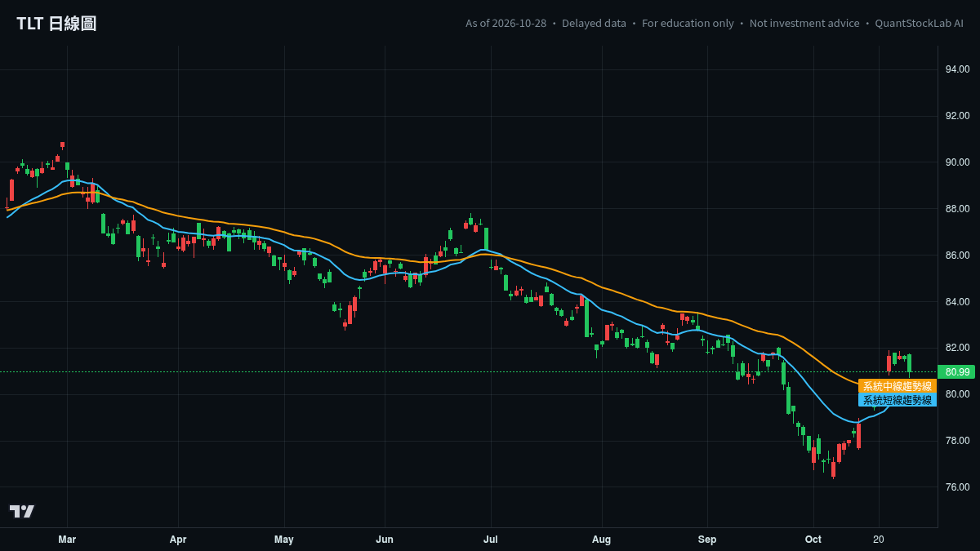Click the 80.00 price axis label
Viewport: 980px width, 551px height.
point(957,394)
